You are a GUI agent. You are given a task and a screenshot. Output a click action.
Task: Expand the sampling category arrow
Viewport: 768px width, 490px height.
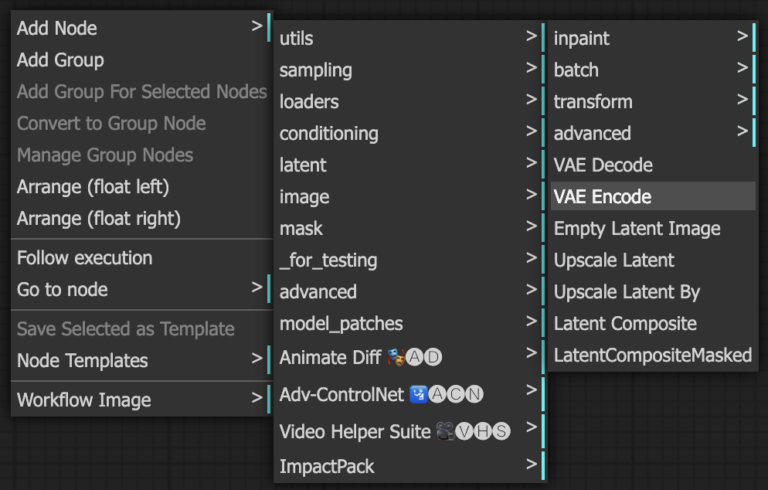(x=532, y=70)
